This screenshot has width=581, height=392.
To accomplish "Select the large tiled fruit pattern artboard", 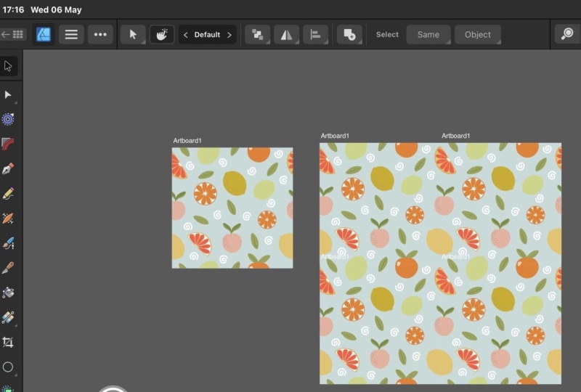I will [440, 264].
